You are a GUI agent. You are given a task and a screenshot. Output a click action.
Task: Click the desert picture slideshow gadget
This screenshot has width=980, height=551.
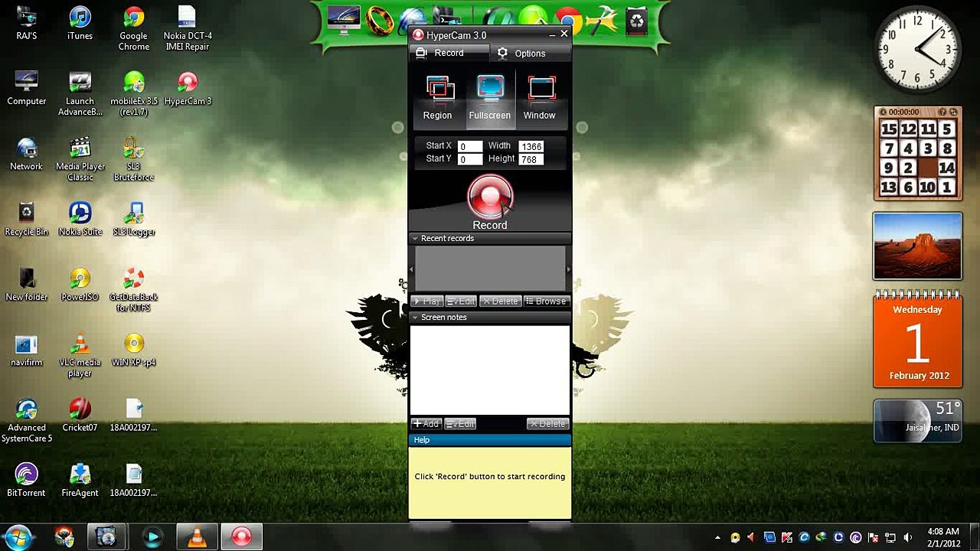pyautogui.click(x=917, y=246)
